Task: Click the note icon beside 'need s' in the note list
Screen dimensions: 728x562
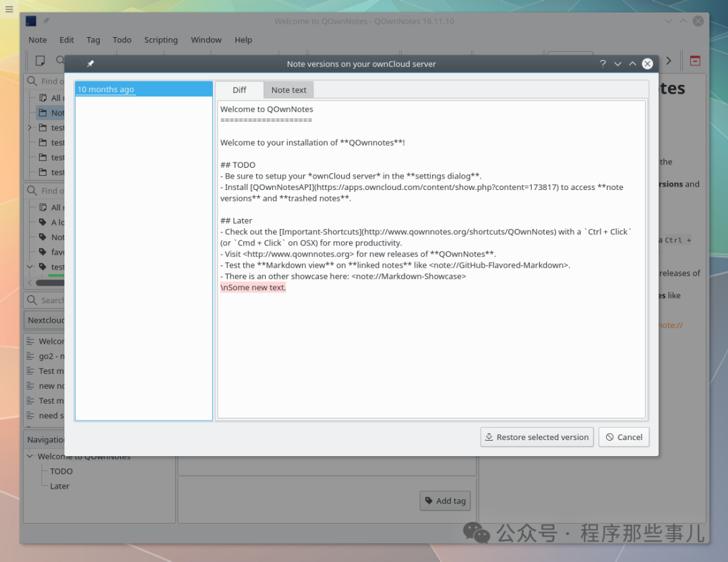Action: click(x=30, y=415)
